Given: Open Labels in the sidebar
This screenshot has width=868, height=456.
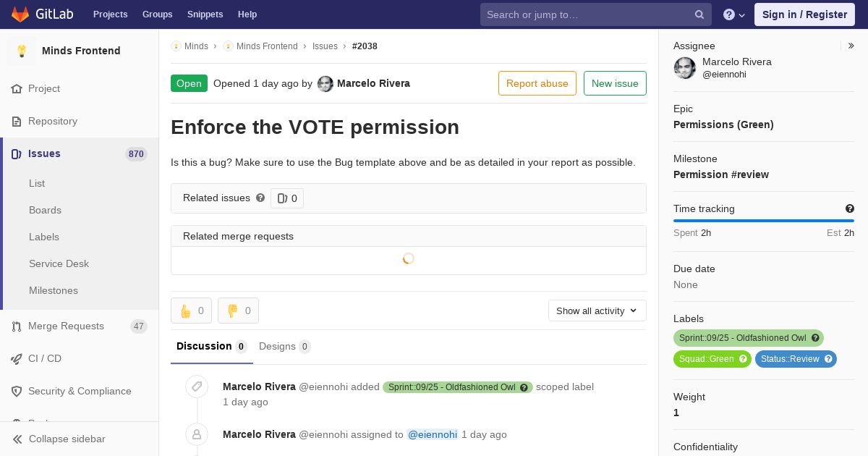Looking at the screenshot, I should click(x=44, y=237).
